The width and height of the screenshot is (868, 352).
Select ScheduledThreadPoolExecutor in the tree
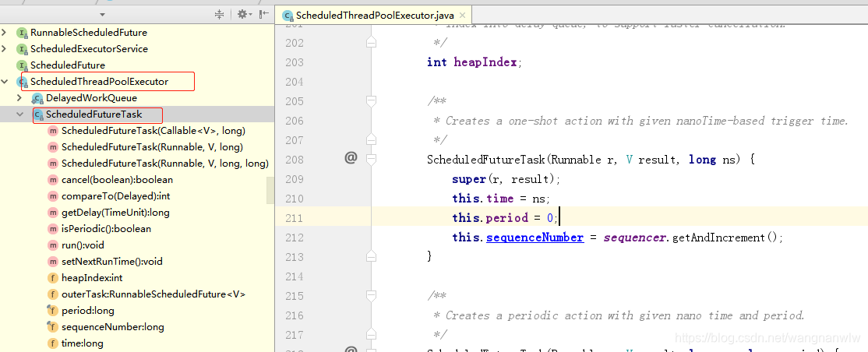(99, 82)
